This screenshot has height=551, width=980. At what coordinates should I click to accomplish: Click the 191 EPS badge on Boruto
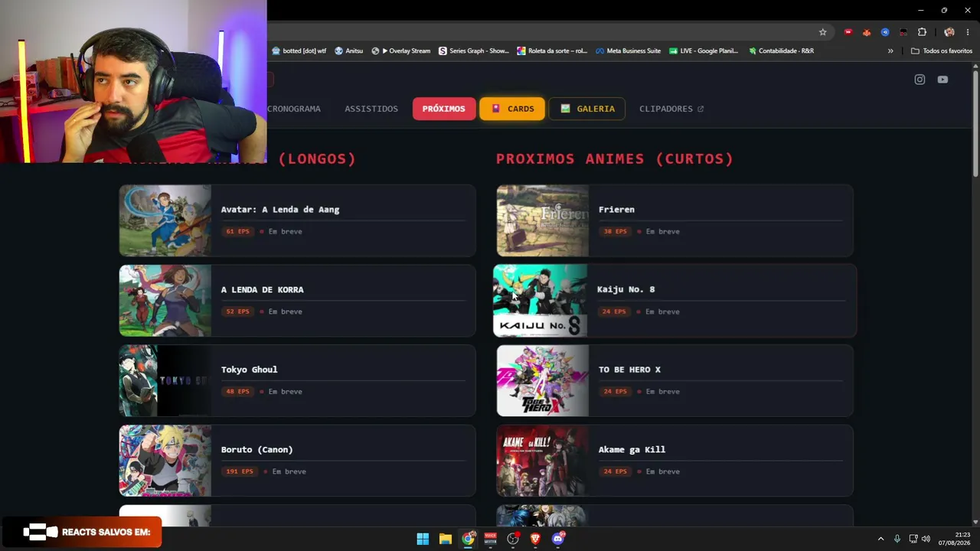[x=239, y=471]
